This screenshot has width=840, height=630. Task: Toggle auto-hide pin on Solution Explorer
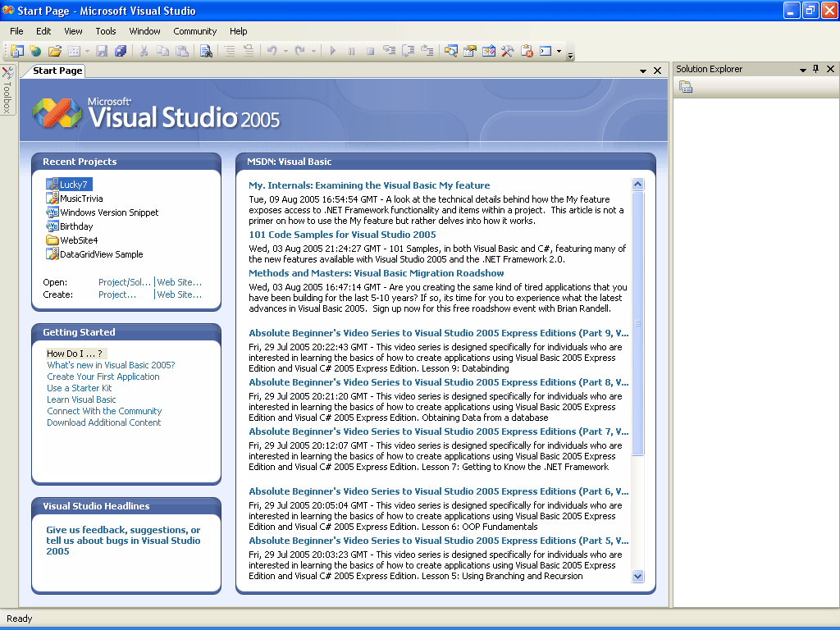tap(815, 70)
